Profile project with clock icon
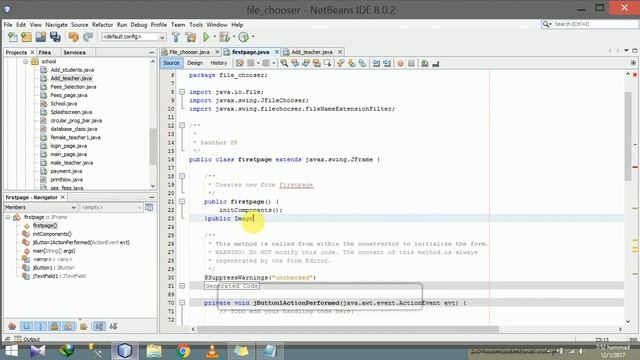This screenshot has height=360, width=640. 243,37
